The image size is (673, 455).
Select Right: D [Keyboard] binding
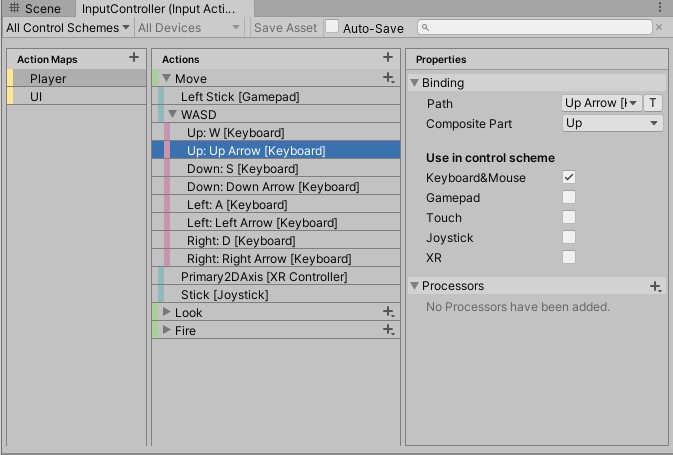click(x=276, y=241)
